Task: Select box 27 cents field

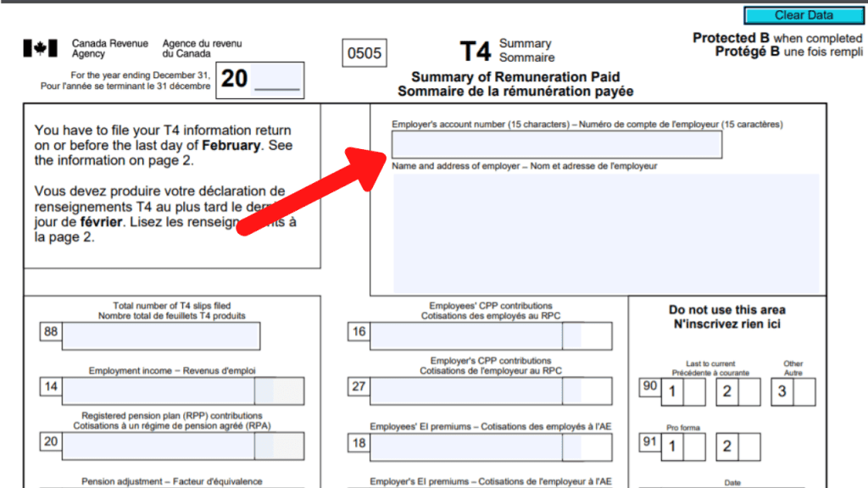Action: pos(587,391)
